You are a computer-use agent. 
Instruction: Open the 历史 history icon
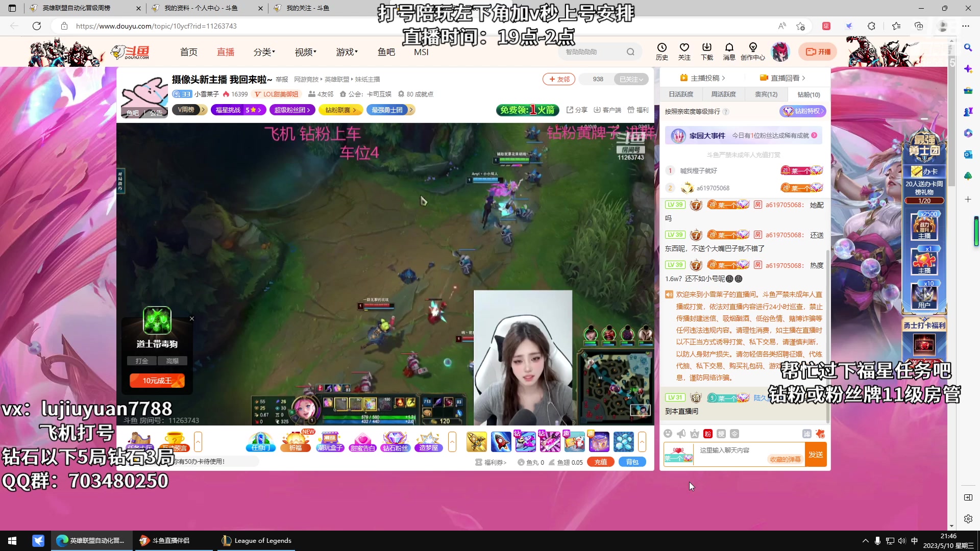pos(662,51)
